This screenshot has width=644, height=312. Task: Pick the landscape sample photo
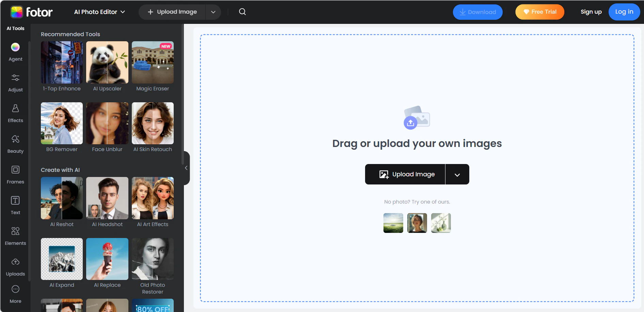point(393,223)
